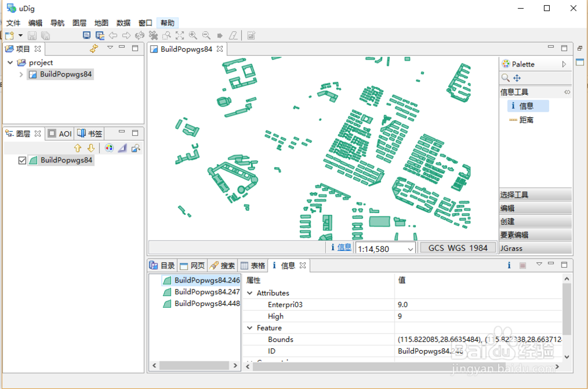Switch to the 网页 tab
The width and height of the screenshot is (588, 389).
click(192, 265)
